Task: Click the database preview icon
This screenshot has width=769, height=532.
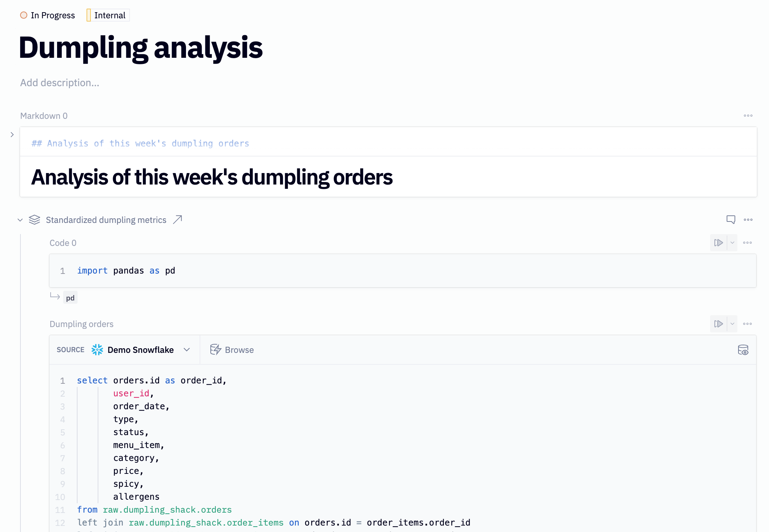Action: click(x=743, y=350)
